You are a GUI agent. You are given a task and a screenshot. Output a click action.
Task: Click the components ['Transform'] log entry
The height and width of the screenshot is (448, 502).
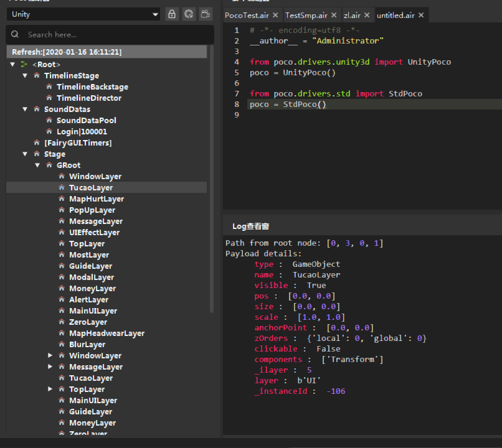pyautogui.click(x=318, y=360)
